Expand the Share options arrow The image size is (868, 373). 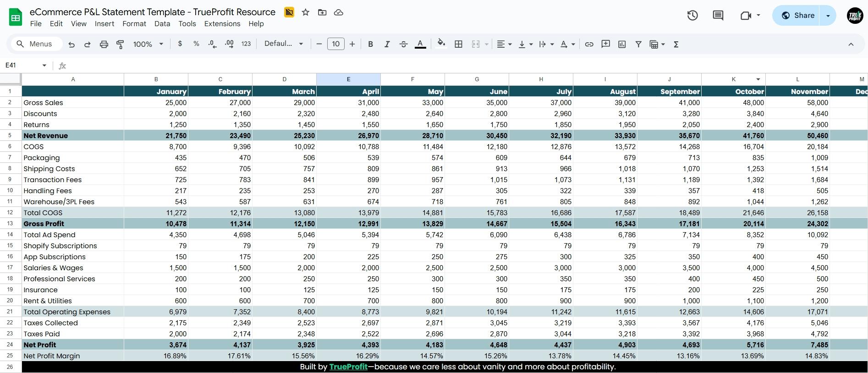point(828,16)
